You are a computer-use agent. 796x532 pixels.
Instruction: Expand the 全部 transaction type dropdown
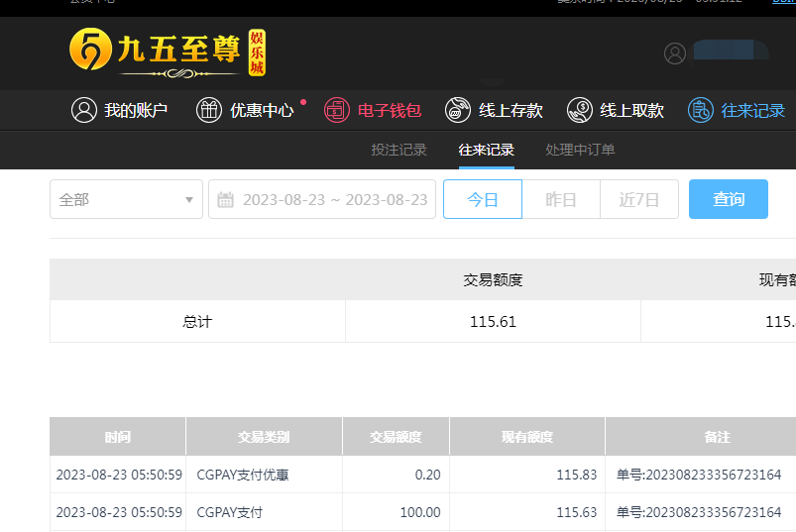click(126, 199)
